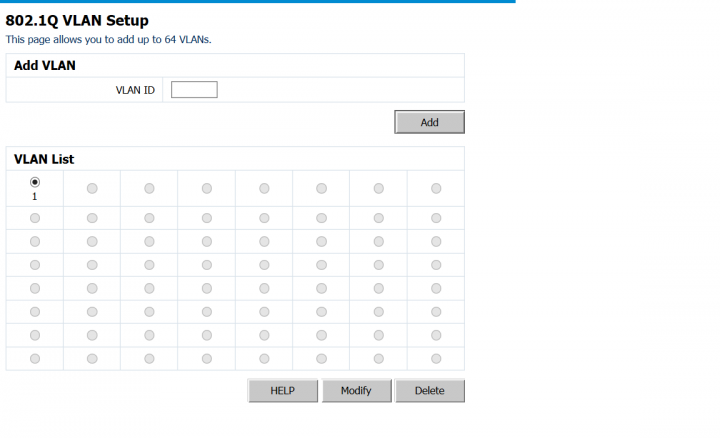
Task: Open the HELP page
Action: coord(282,391)
